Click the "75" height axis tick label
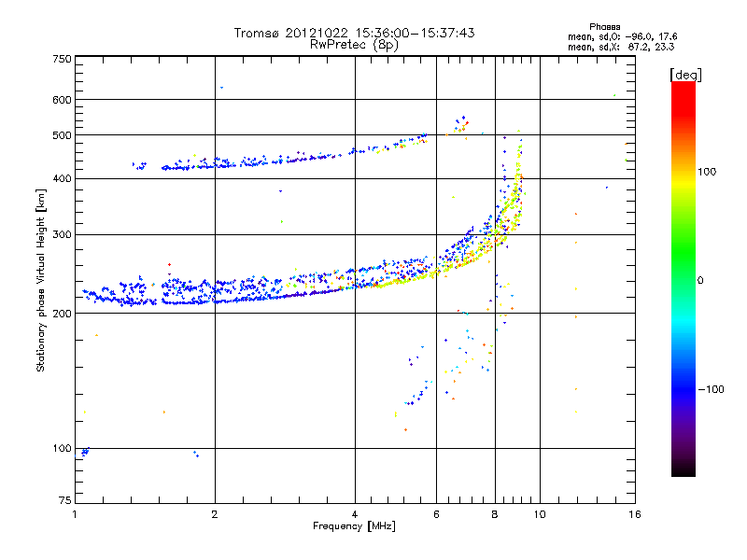Viewport: 747px width, 560px height. (x=65, y=500)
